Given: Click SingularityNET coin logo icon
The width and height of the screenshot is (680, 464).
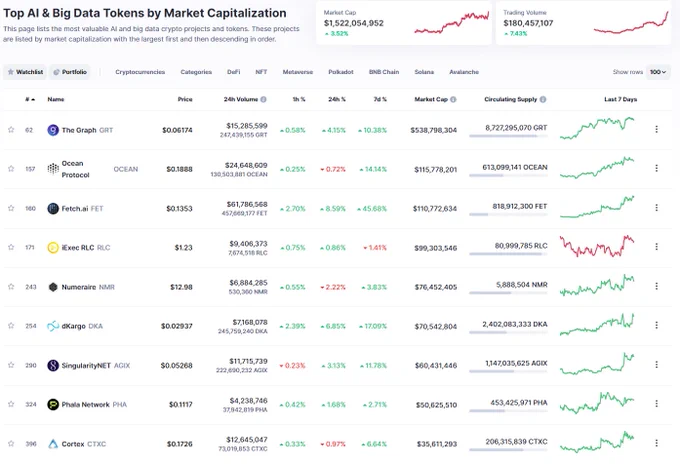Looking at the screenshot, I should 53,366.
